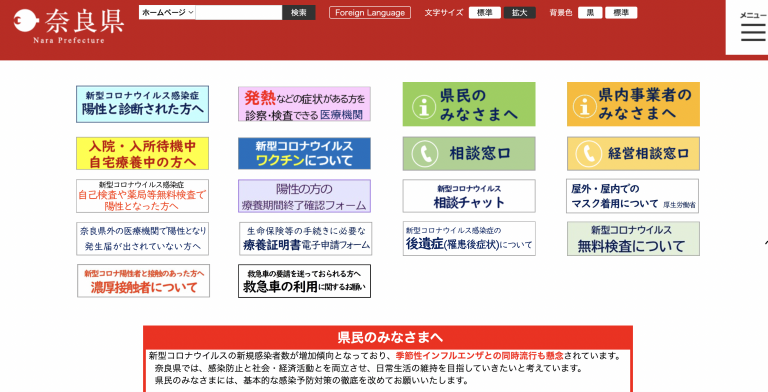This screenshot has width=768, height=392.
Task: Open 濃厚接触者について banner
Action: (144, 281)
